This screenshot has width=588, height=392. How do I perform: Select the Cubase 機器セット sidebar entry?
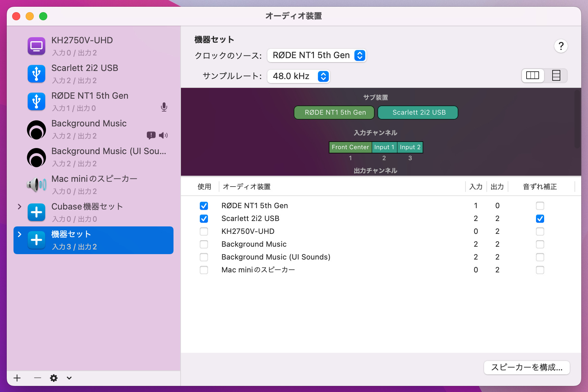93,212
